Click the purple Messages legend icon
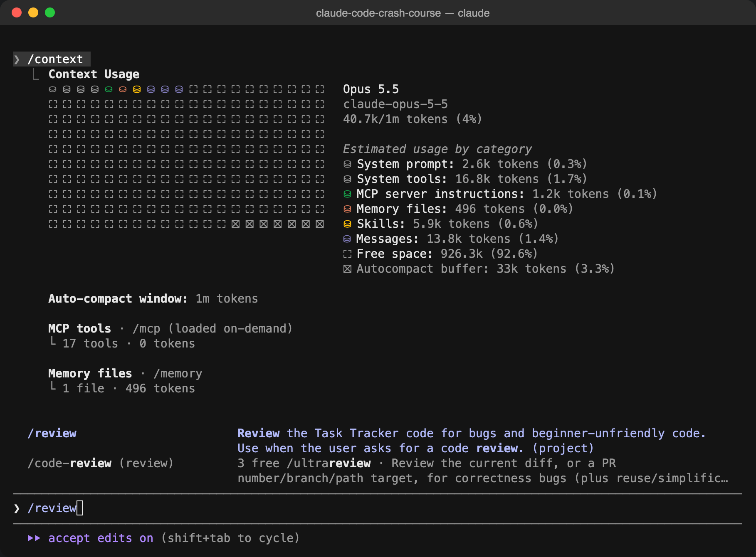The height and width of the screenshot is (557, 756). click(347, 239)
